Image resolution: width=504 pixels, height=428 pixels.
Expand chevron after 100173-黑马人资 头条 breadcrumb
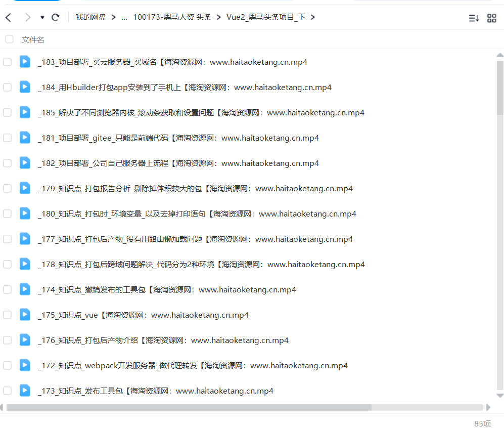pyautogui.click(x=218, y=17)
